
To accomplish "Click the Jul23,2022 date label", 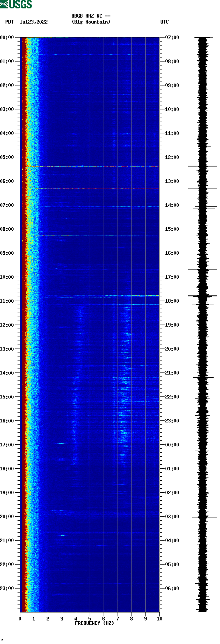I will (33, 22).
